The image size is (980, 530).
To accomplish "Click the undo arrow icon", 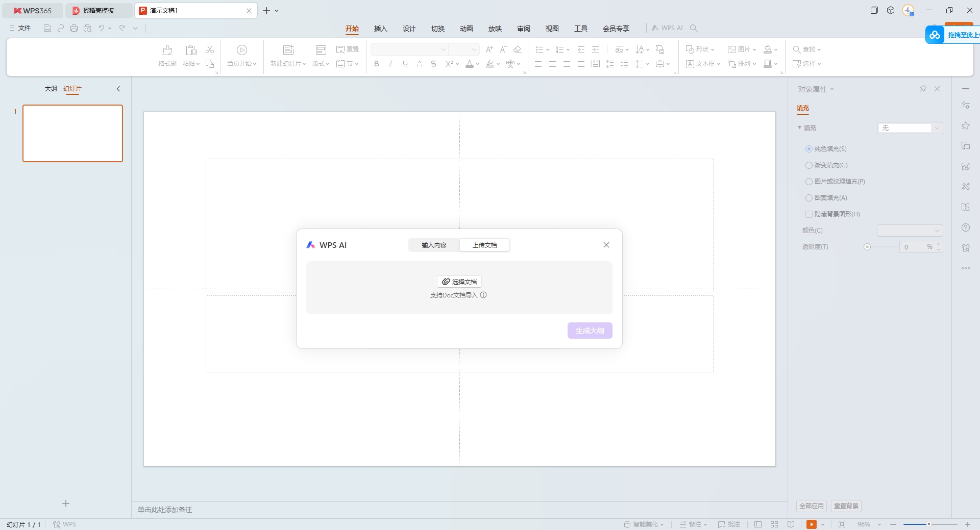I will click(102, 28).
